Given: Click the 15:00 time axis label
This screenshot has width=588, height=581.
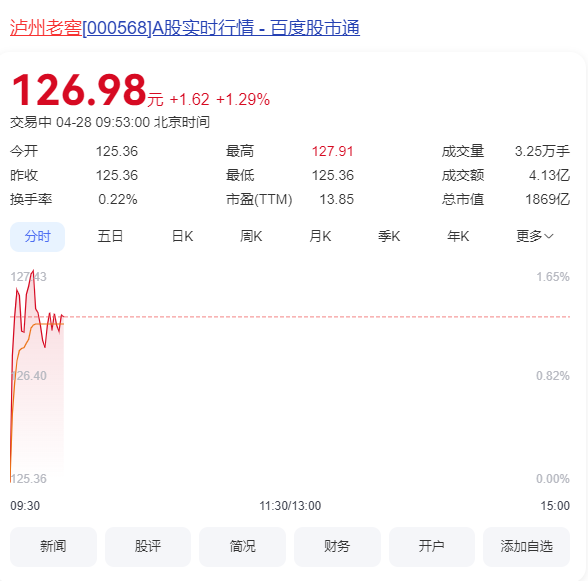Looking at the screenshot, I should [555, 506].
